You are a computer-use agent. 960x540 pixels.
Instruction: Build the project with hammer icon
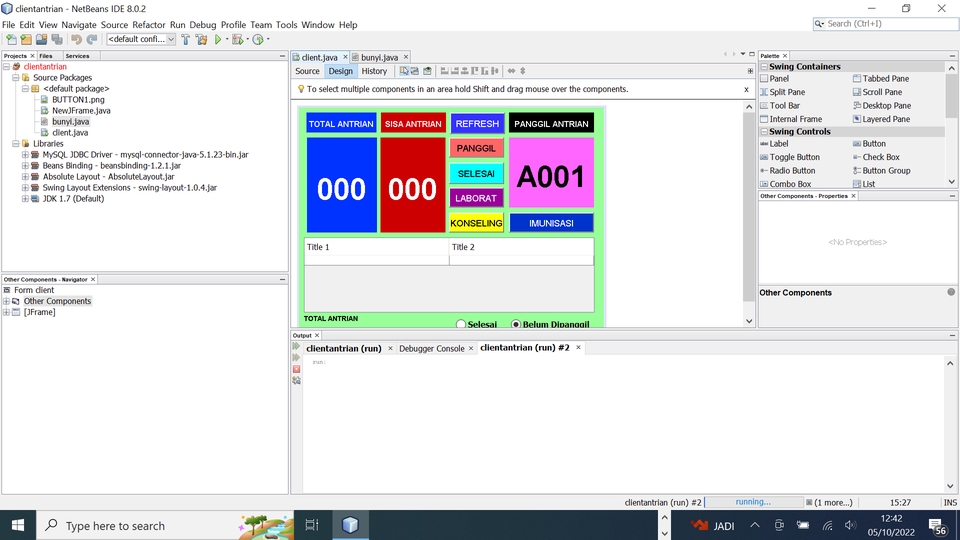(x=186, y=39)
